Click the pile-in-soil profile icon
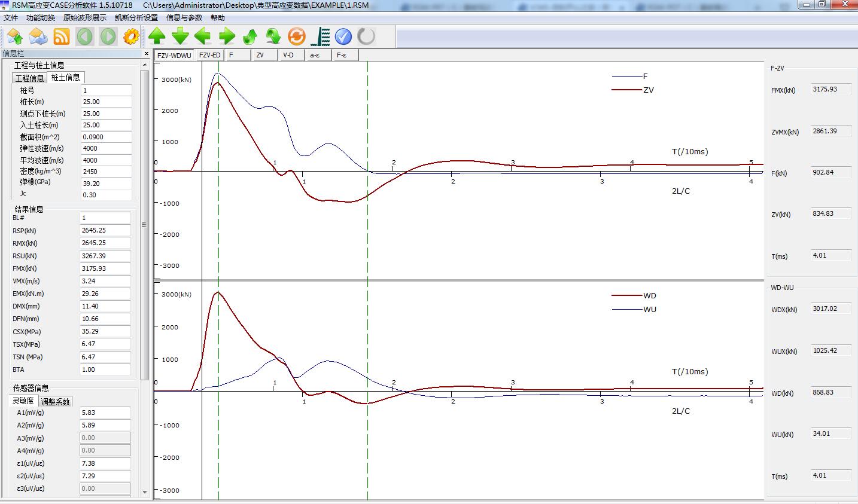Viewport: 858px width, 504px height. (320, 37)
